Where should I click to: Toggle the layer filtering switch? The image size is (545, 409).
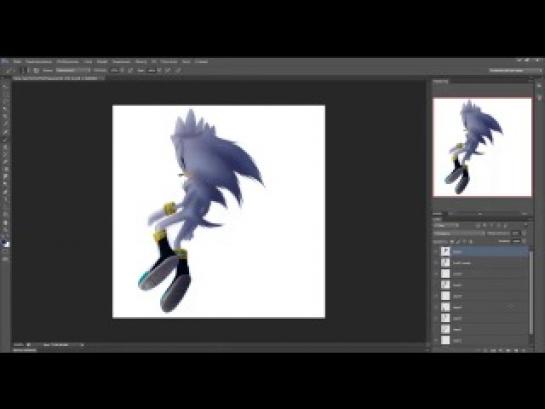[x=525, y=226]
